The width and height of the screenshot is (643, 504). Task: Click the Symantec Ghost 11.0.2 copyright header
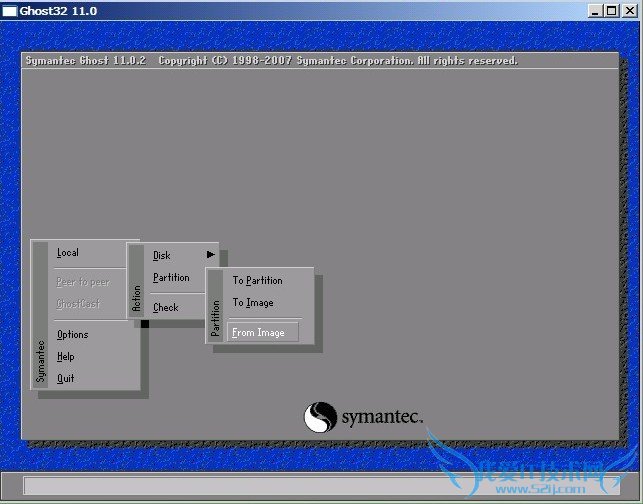click(271, 61)
